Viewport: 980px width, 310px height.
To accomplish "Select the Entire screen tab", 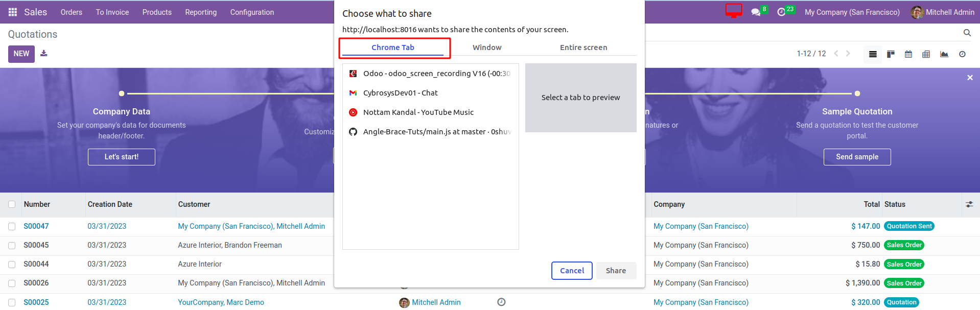I will (583, 47).
